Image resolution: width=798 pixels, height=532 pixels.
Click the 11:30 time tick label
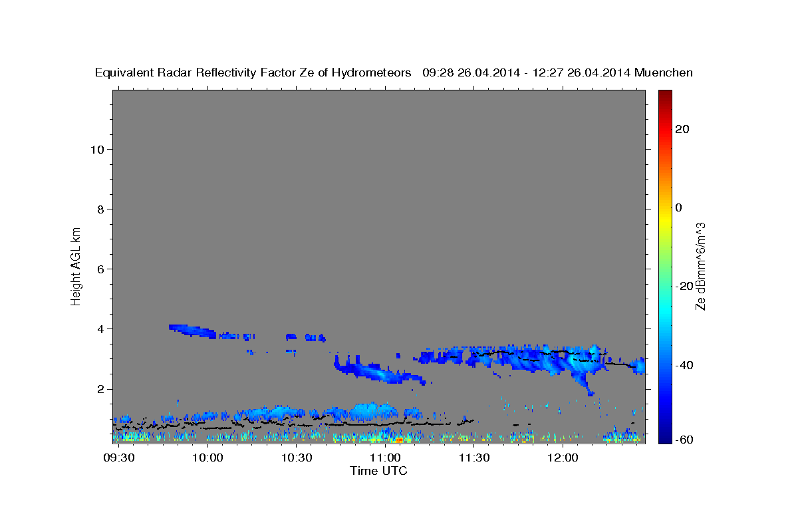tap(473, 458)
